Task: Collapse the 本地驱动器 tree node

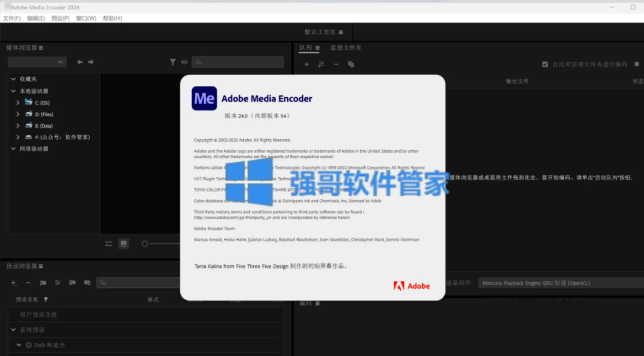Action: (x=13, y=91)
